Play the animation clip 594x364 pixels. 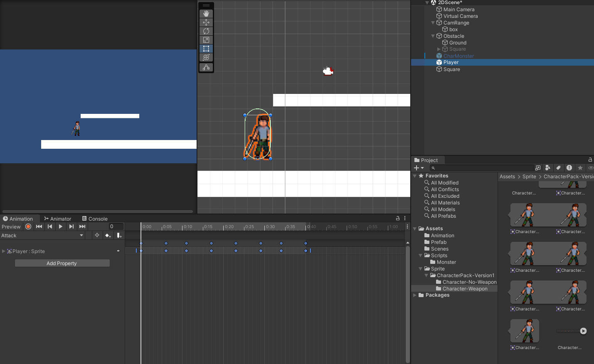[x=61, y=226]
